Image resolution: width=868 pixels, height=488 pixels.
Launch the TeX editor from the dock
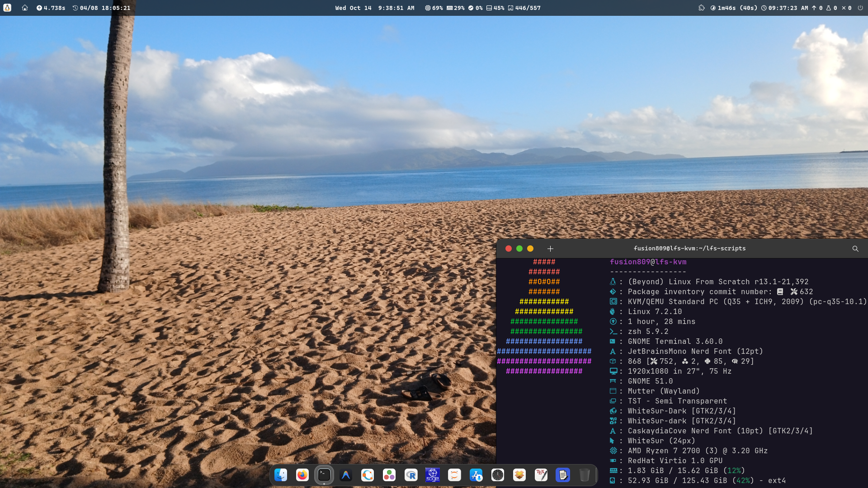click(541, 475)
